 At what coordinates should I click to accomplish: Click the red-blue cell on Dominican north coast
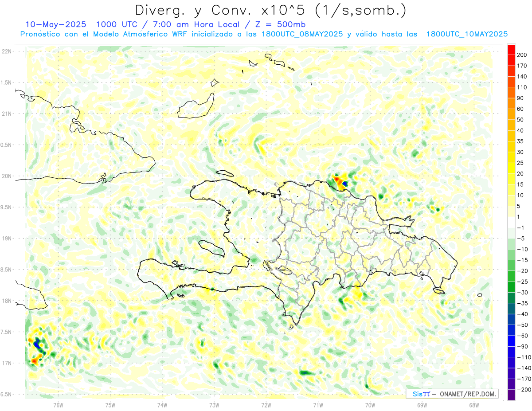340,181
